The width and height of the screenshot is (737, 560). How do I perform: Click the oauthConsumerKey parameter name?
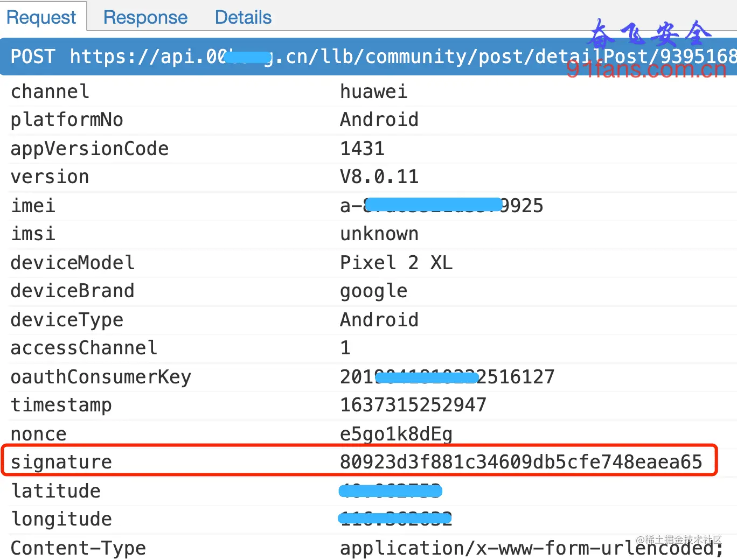[x=101, y=377]
